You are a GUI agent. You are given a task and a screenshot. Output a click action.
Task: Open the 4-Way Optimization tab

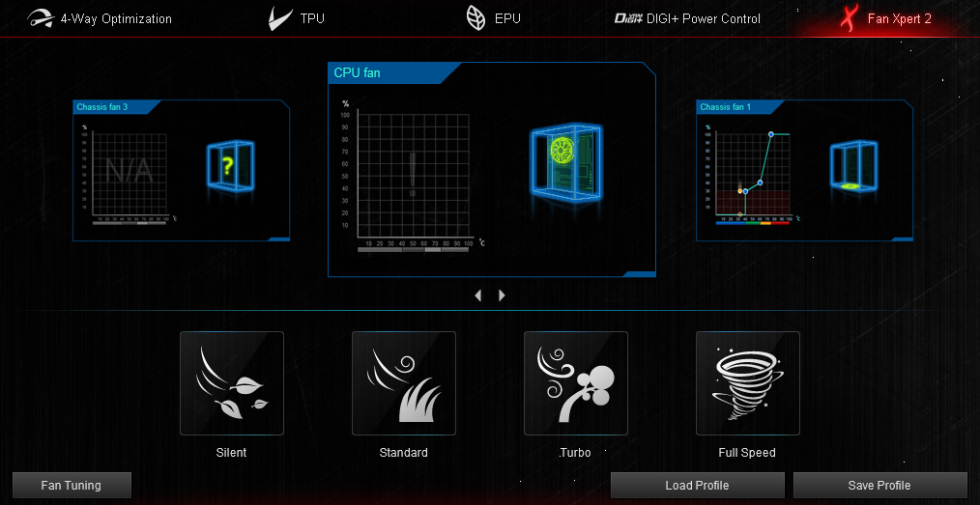click(x=101, y=18)
